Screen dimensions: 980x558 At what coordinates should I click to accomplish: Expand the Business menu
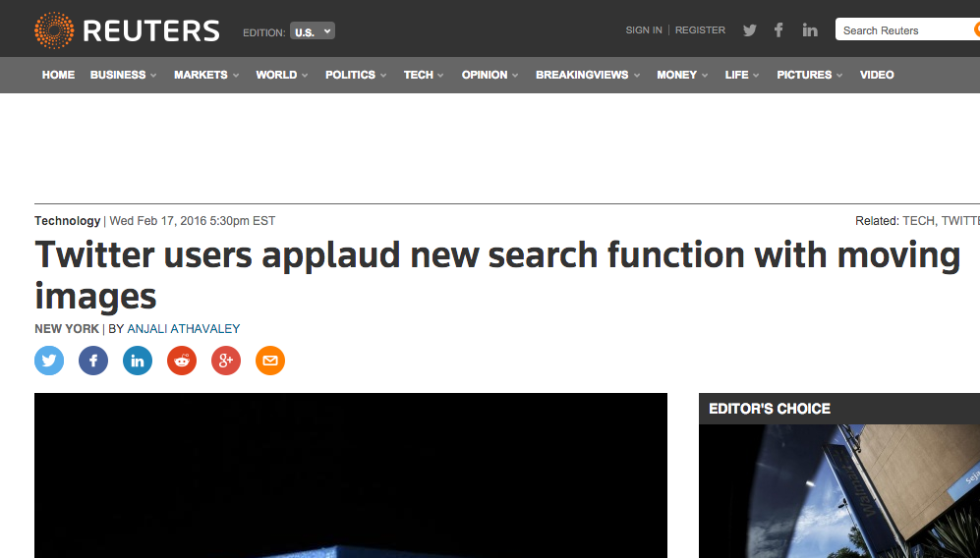pyautogui.click(x=123, y=75)
